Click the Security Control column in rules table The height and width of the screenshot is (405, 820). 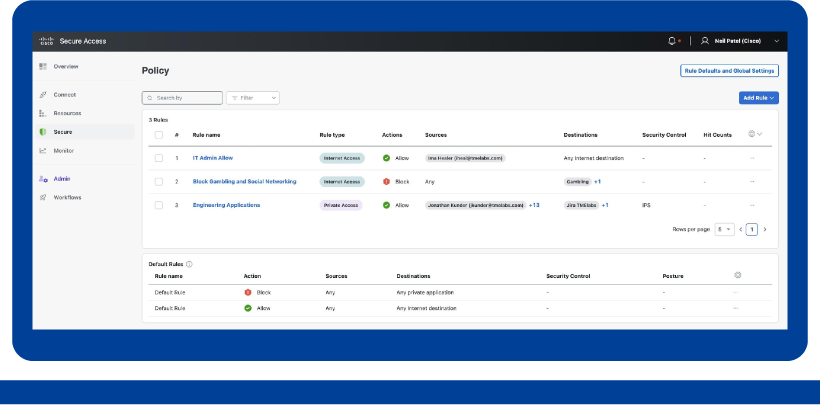point(664,135)
